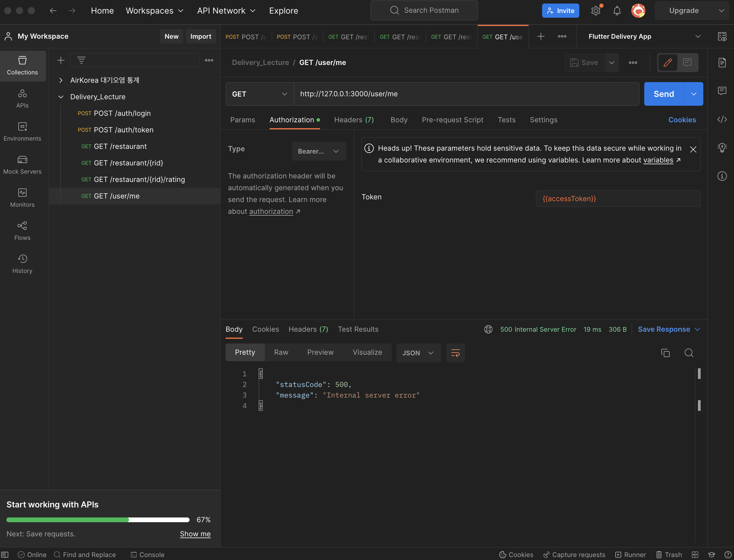
Task: Open the JSON format dropdown
Action: [x=418, y=353]
